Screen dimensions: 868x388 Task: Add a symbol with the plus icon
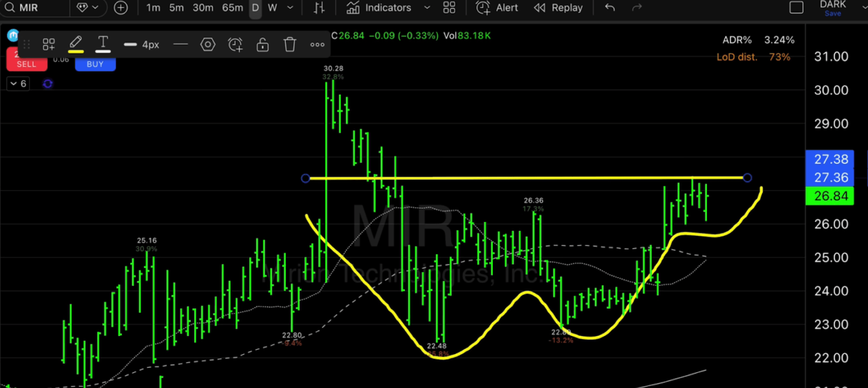coord(121,8)
